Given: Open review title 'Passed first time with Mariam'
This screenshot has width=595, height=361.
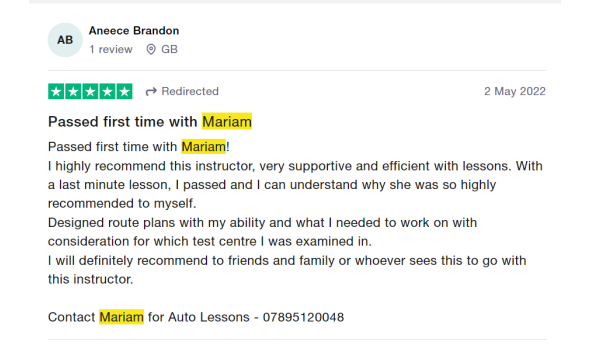Looking at the screenshot, I should click(150, 122).
